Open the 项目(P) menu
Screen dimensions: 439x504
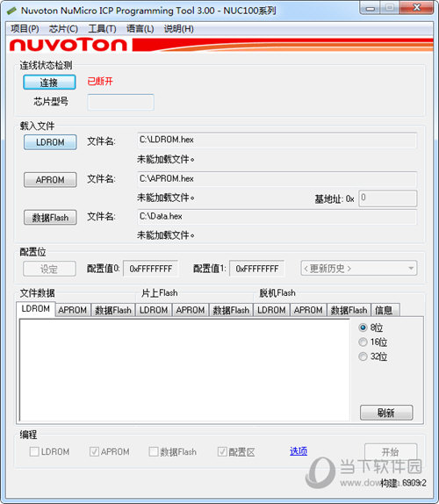tap(25, 29)
